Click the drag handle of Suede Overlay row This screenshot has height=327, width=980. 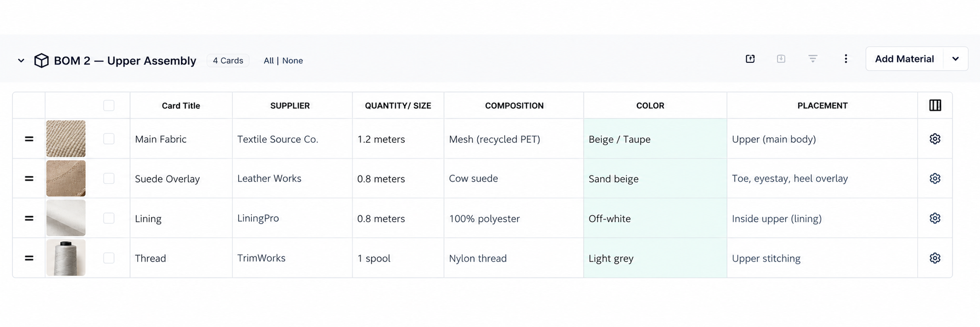pos(29,179)
